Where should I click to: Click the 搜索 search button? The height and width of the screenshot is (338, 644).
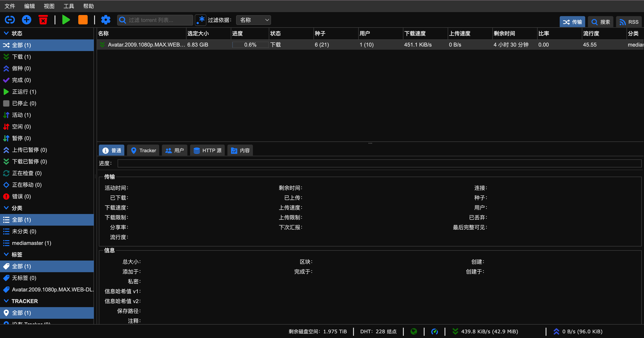click(600, 22)
